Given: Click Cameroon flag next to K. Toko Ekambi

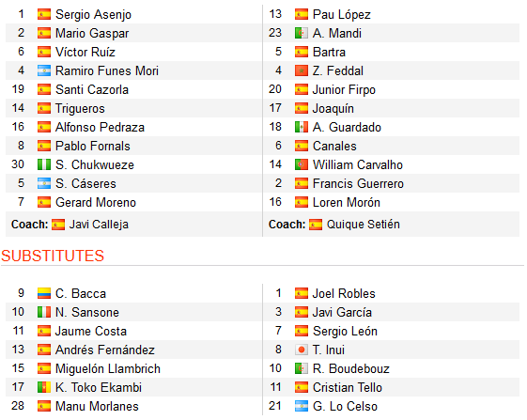Looking at the screenshot, I should 44,388.
